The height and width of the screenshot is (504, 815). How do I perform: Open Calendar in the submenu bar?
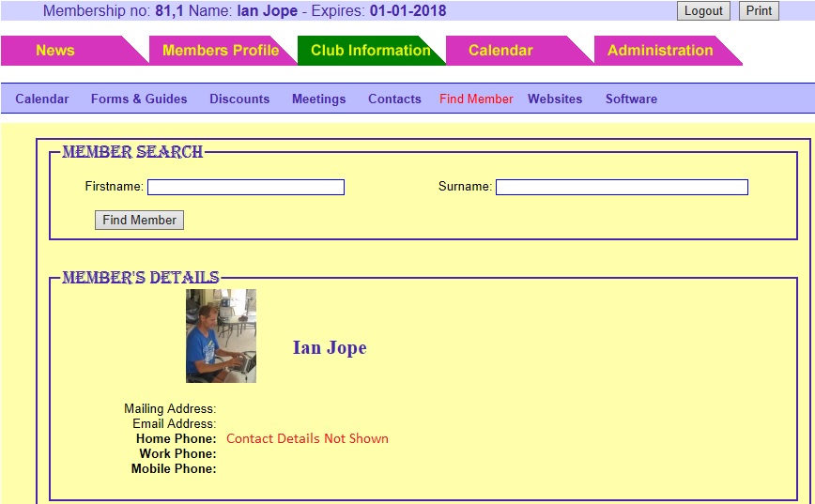tap(41, 99)
